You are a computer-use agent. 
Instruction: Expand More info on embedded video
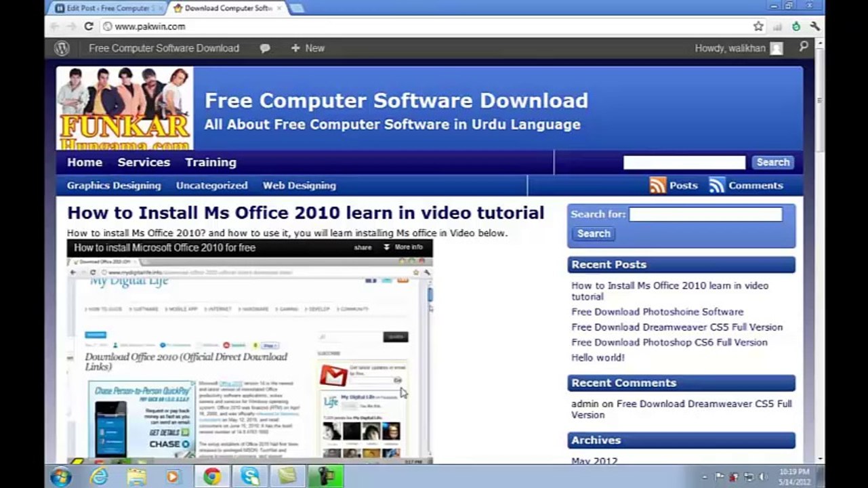(403, 247)
